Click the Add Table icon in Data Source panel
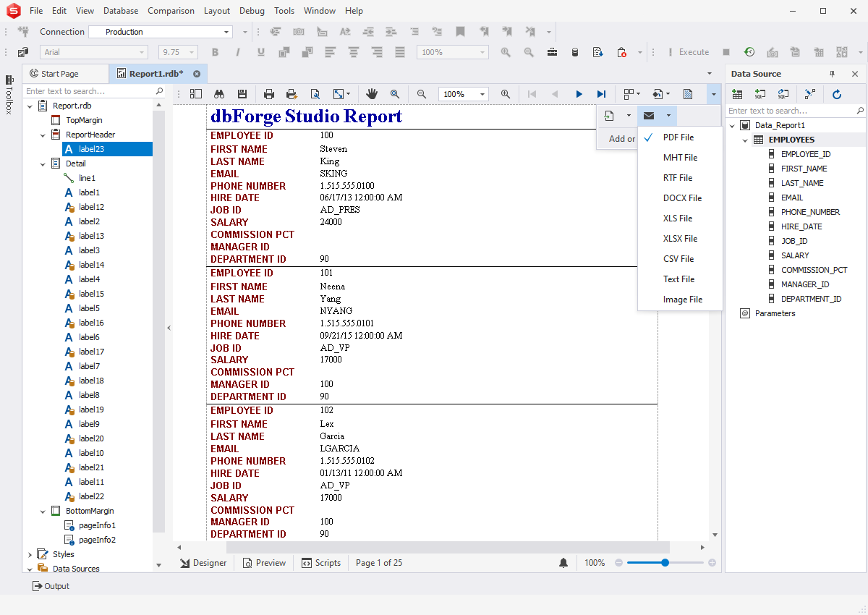868x615 pixels. (x=737, y=94)
